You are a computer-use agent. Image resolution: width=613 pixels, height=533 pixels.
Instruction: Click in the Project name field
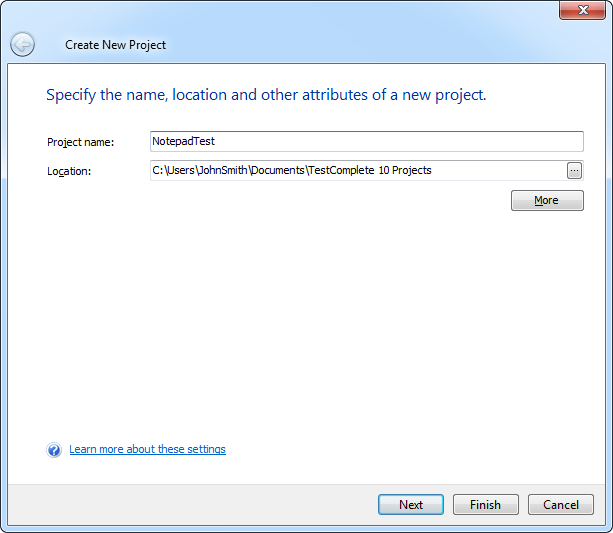tap(367, 141)
